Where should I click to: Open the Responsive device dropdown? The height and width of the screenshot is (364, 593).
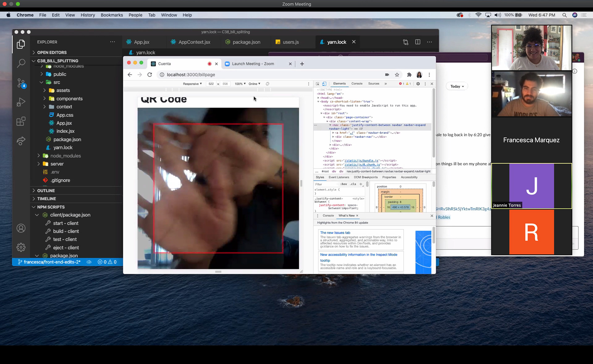coord(192,84)
